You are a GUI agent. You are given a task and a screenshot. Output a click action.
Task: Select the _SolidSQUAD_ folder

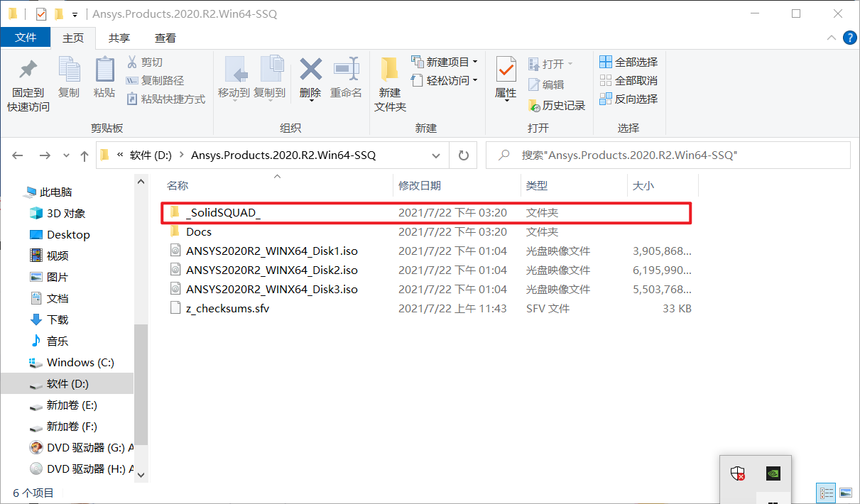click(x=426, y=212)
